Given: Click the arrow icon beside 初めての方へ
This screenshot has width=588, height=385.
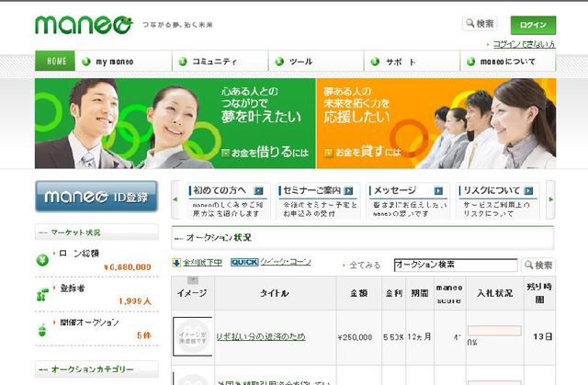Looking at the screenshot, I should pyautogui.click(x=258, y=191).
